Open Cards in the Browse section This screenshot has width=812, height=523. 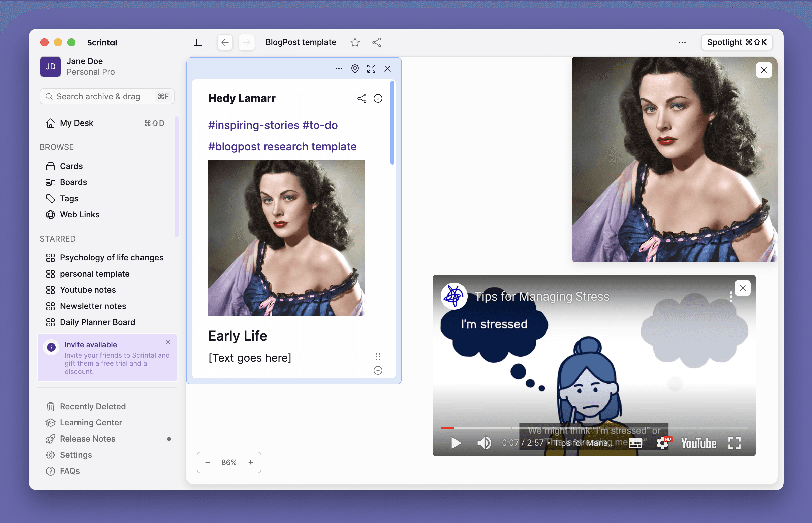click(71, 166)
